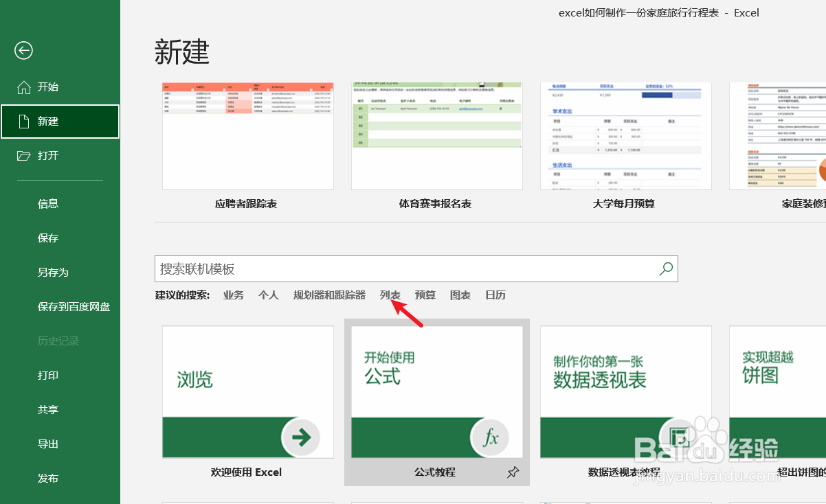Pin the 公式教程 template with pin icon
Image resolution: width=826 pixels, height=504 pixels.
coord(513,472)
